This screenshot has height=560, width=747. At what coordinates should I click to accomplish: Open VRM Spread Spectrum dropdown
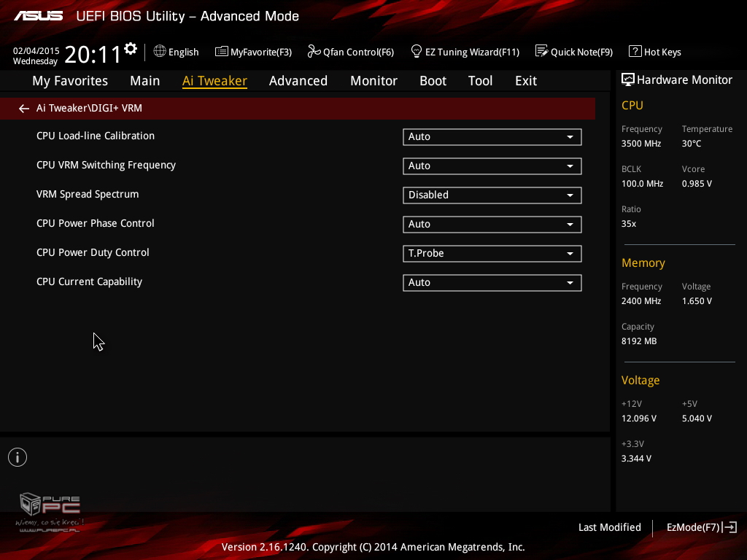(x=492, y=195)
